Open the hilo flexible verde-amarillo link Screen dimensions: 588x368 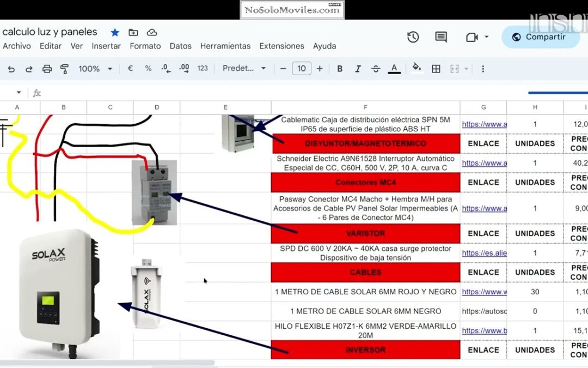click(484, 331)
